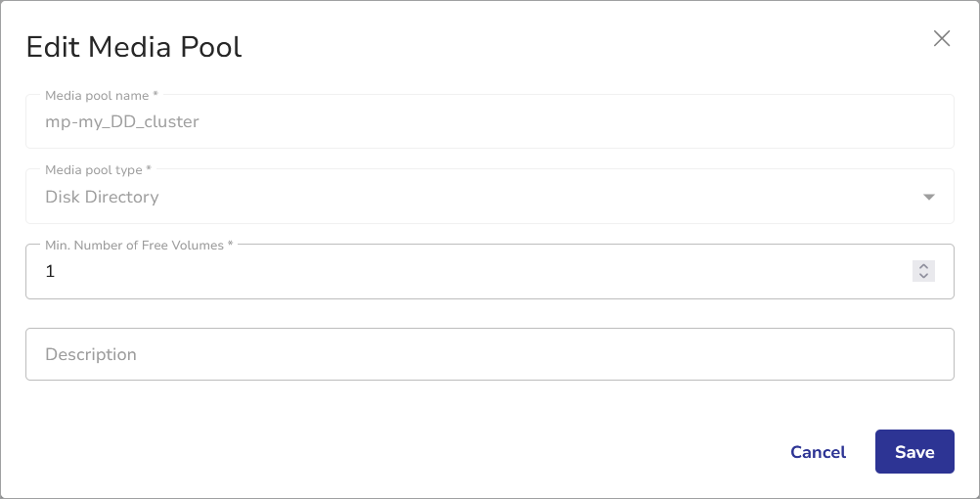Click the dropdown arrow for Media pool type

(x=929, y=198)
